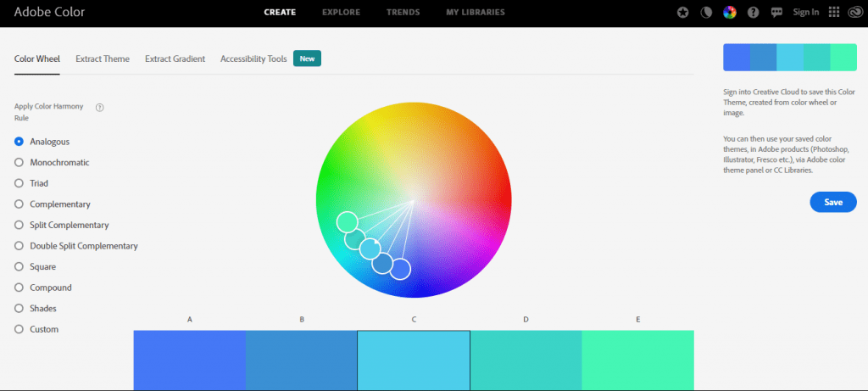868x391 pixels.
Task: Click the Adobe Color logo
Action: click(x=49, y=12)
